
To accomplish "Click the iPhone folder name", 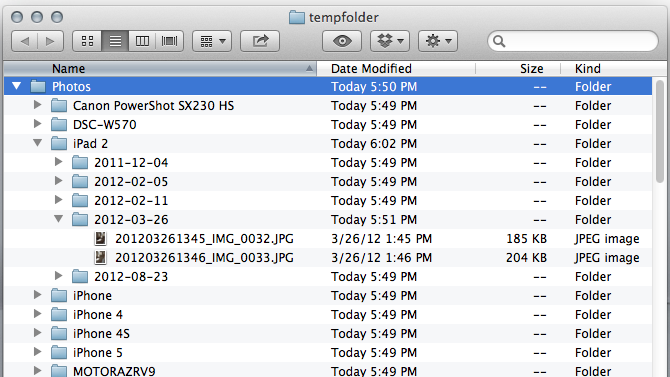I will (92, 295).
